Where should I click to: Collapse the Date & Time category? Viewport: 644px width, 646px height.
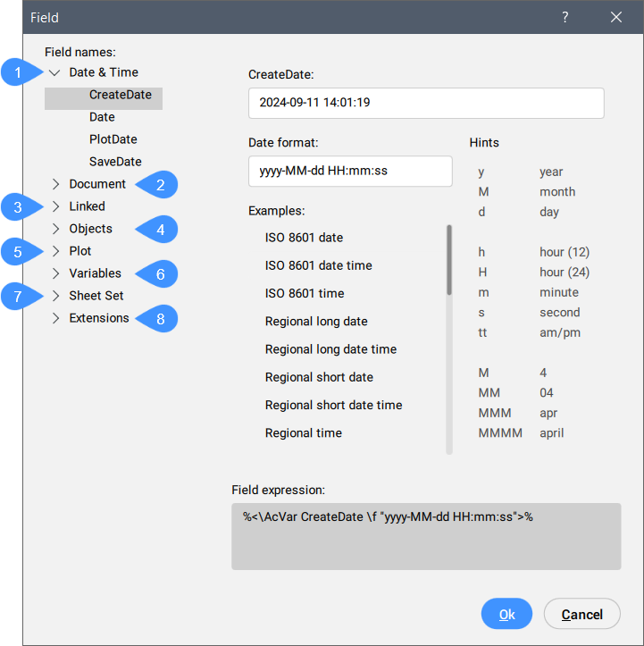[55, 72]
